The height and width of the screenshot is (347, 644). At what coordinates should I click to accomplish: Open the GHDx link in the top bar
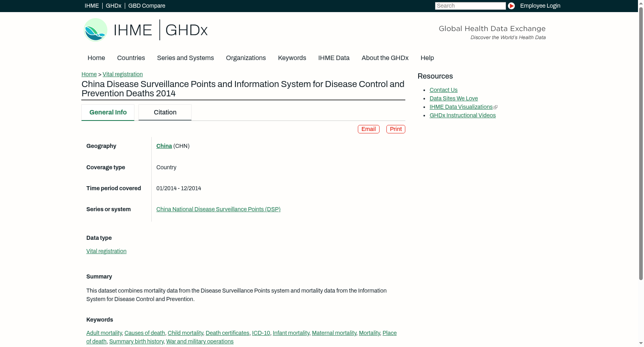[114, 6]
